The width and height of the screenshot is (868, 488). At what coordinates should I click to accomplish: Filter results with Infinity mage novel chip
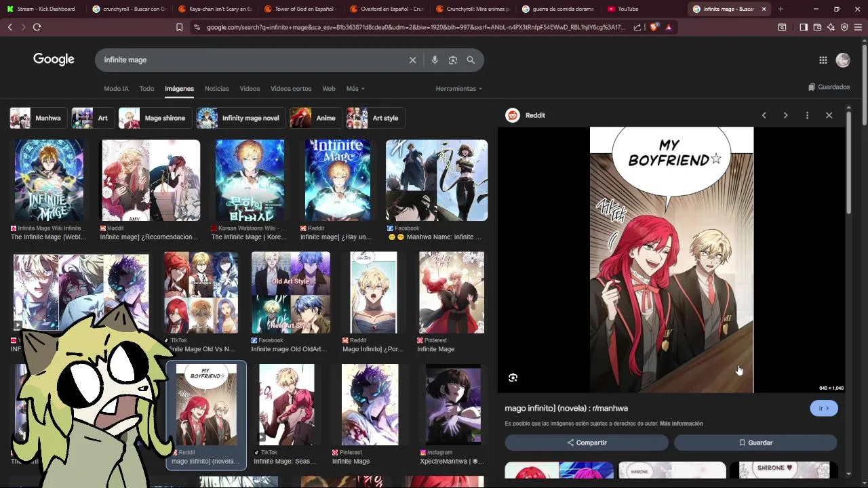point(241,118)
